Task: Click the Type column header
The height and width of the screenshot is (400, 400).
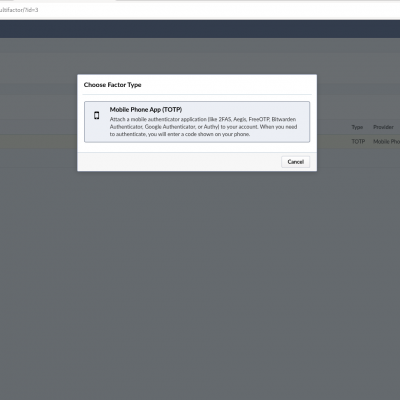Action: point(357,127)
